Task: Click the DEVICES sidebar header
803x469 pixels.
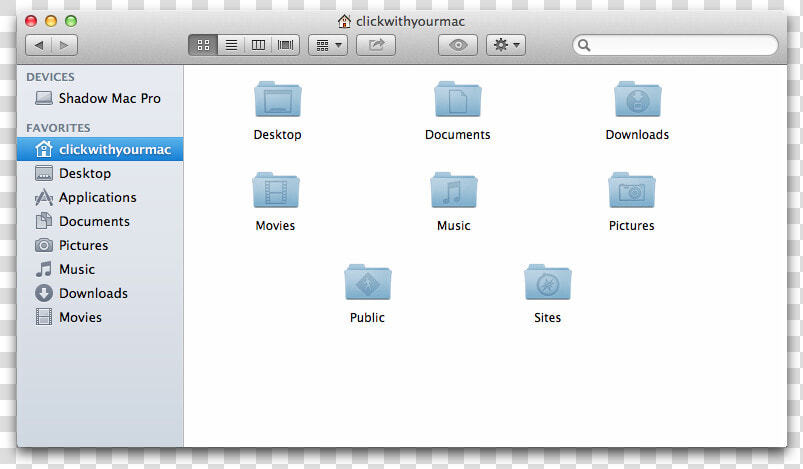Action: [50, 77]
